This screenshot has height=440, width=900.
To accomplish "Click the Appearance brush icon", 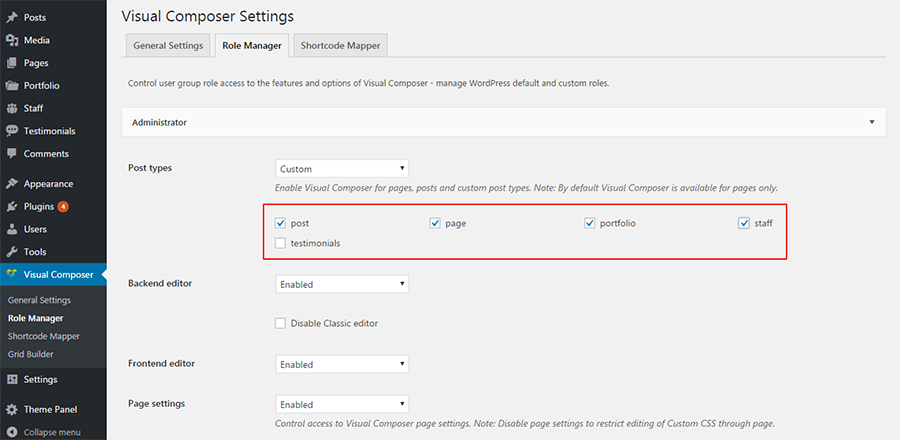I will 11,184.
